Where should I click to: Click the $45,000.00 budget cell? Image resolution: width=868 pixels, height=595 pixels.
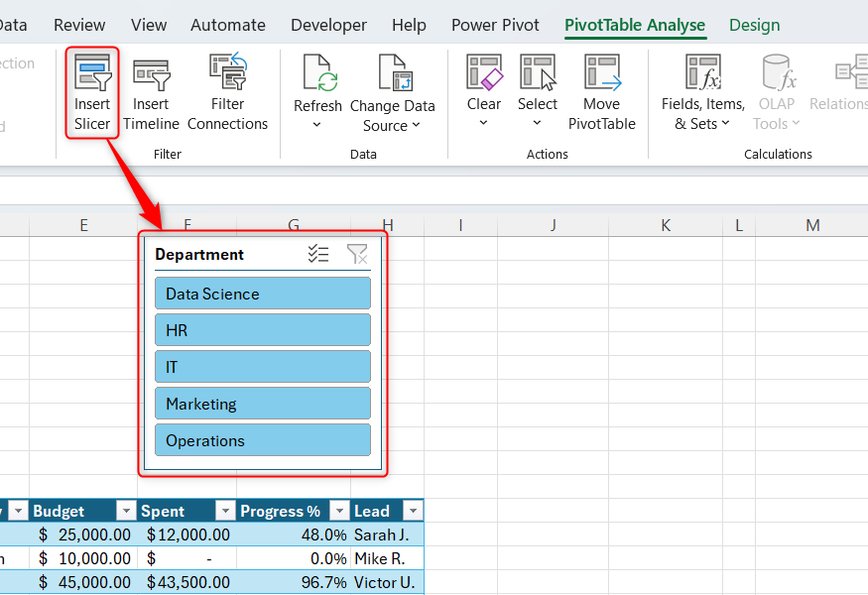pyautogui.click(x=83, y=582)
